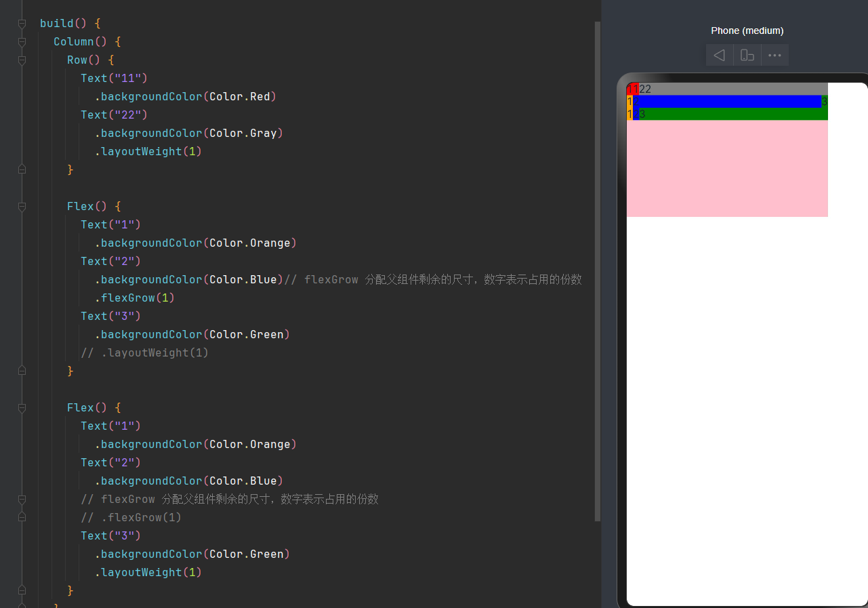Click the 'Row() {' line
Image resolution: width=868 pixels, height=608 pixels.
[91, 60]
